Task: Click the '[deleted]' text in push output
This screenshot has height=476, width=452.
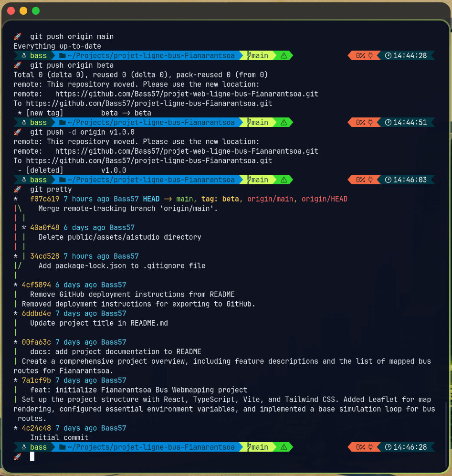Action: tap(44, 170)
